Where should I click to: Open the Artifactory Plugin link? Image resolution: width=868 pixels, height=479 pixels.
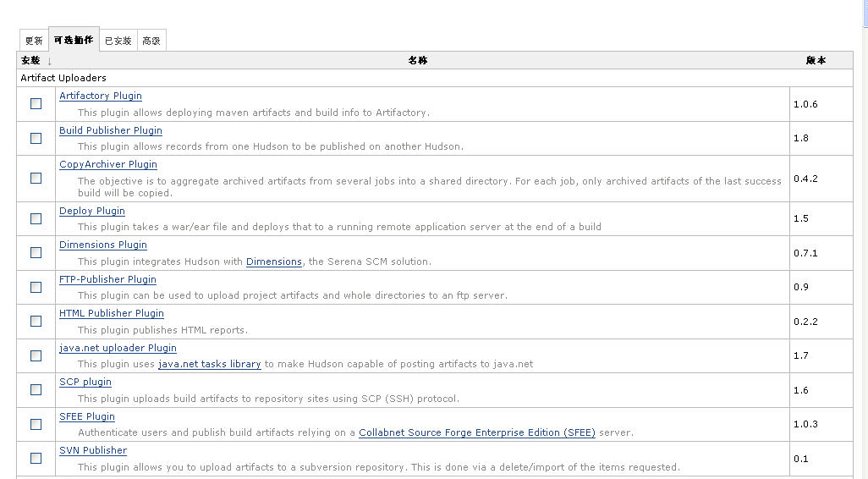100,96
